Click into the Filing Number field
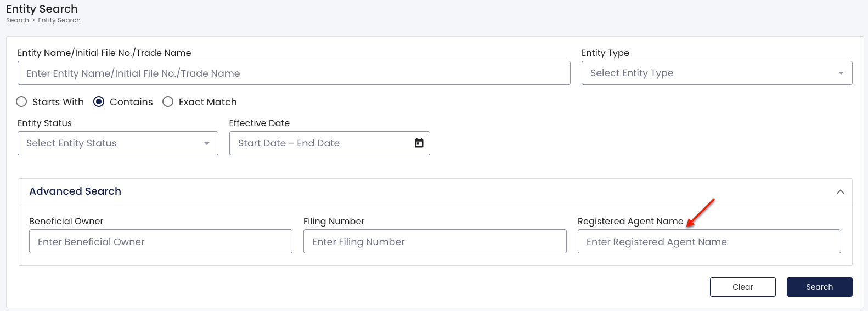Image resolution: width=868 pixels, height=311 pixels. click(x=435, y=241)
